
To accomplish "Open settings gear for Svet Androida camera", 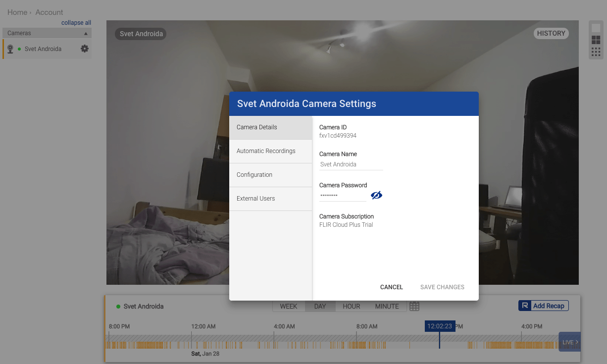I will (x=85, y=49).
